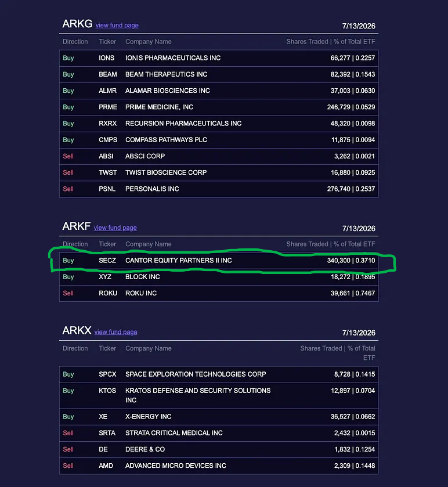Click the 276,740 | 0.2537 shares value
The image size is (448, 487).
(x=351, y=189)
